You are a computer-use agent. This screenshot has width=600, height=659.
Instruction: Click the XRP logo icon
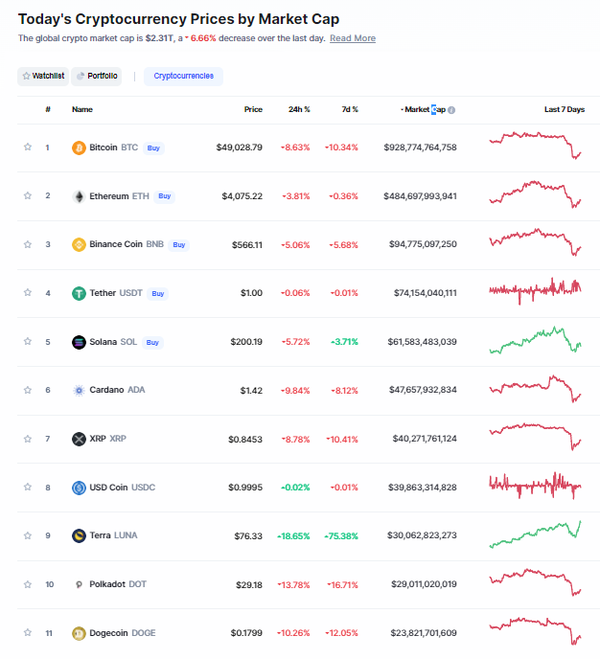point(79,439)
